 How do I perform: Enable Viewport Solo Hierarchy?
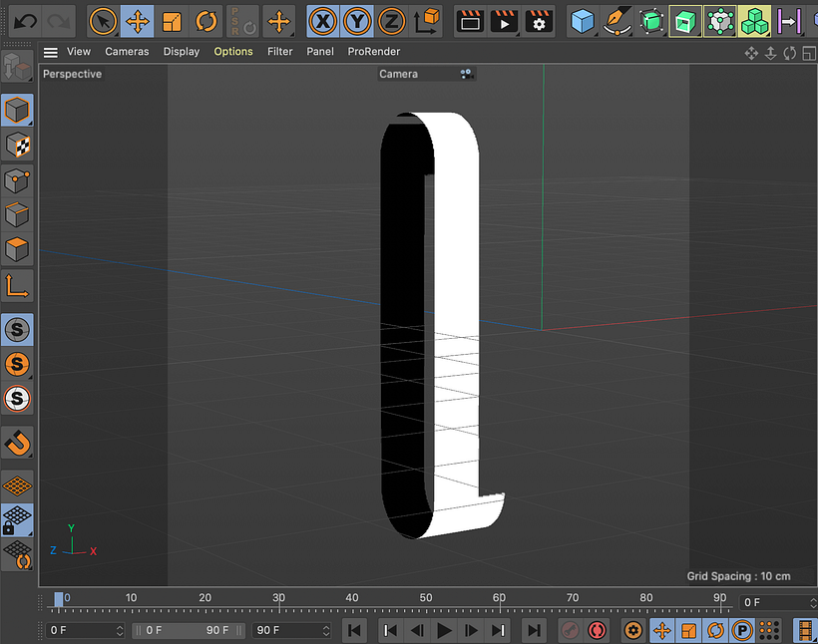17,399
